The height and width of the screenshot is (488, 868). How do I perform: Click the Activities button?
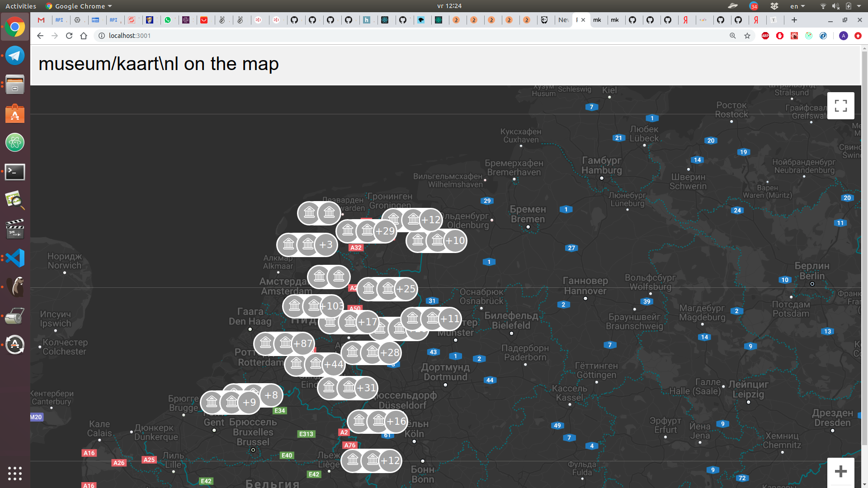coord(20,6)
